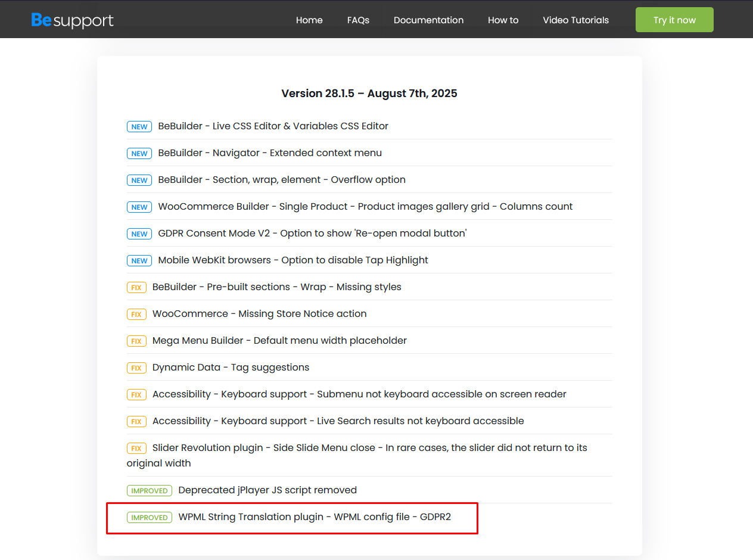This screenshot has width=753, height=560.
Task: Click the Version 28.1.5 – August 7th, 2025 heading
Action: pyautogui.click(x=369, y=94)
